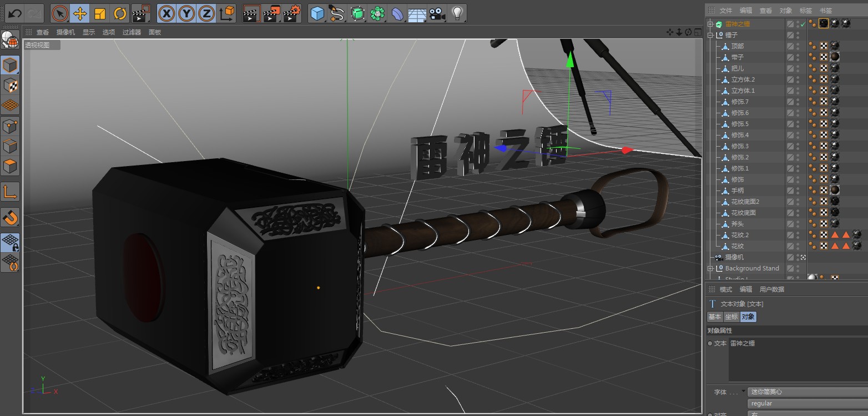The height and width of the screenshot is (416, 868).
Task: Activate the Scale tool
Action: pyautogui.click(x=100, y=13)
